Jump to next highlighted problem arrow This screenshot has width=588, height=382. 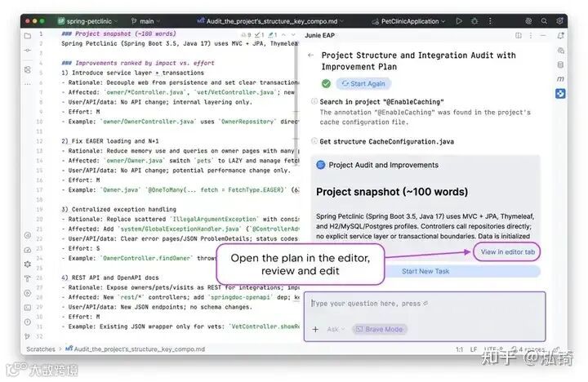(x=293, y=34)
